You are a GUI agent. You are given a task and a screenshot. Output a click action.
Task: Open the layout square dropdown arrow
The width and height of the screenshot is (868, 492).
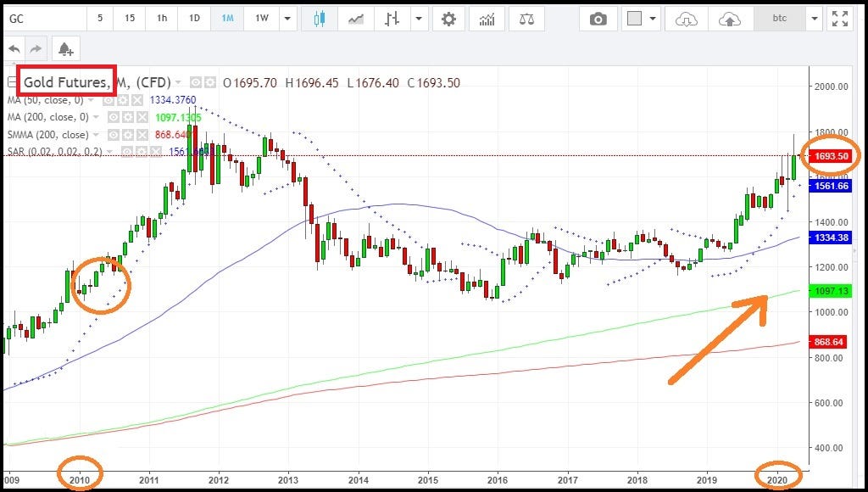[653, 19]
